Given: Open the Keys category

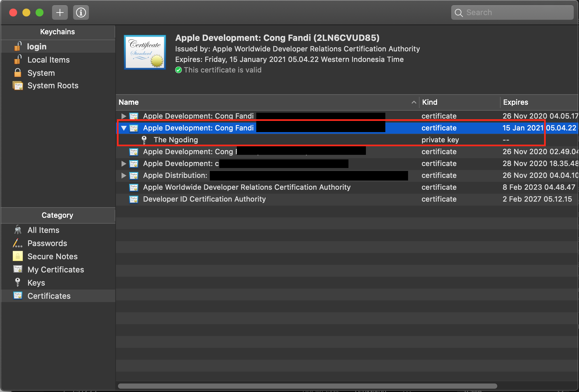Looking at the screenshot, I should tap(36, 283).
